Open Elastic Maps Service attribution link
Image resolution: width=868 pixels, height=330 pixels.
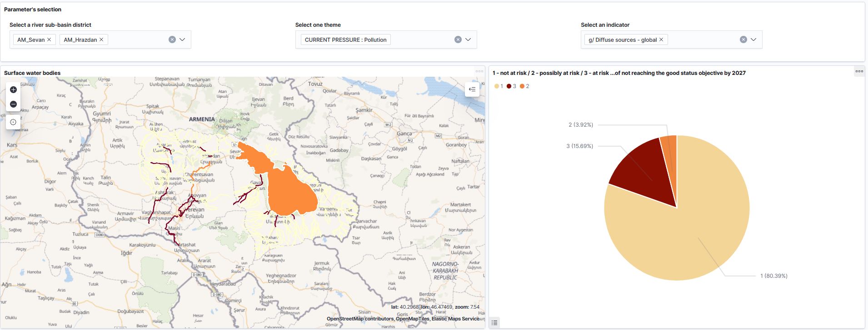pyautogui.click(x=455, y=319)
